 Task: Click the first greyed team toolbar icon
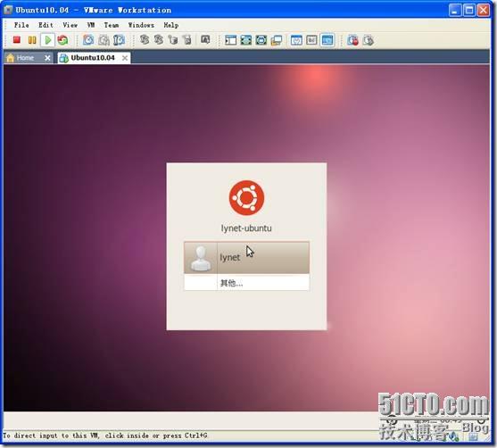pyautogui.click(x=145, y=40)
